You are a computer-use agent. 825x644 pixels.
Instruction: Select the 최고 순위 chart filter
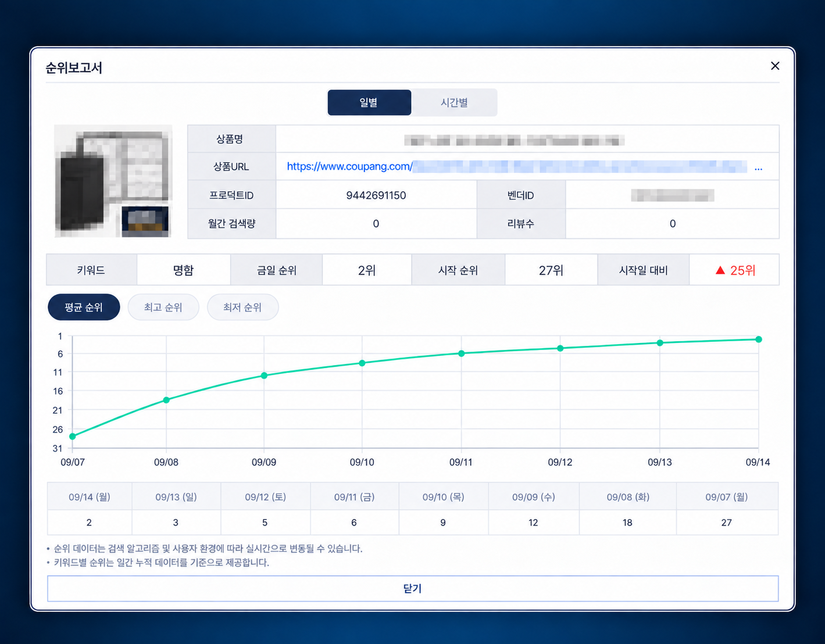[x=163, y=307]
